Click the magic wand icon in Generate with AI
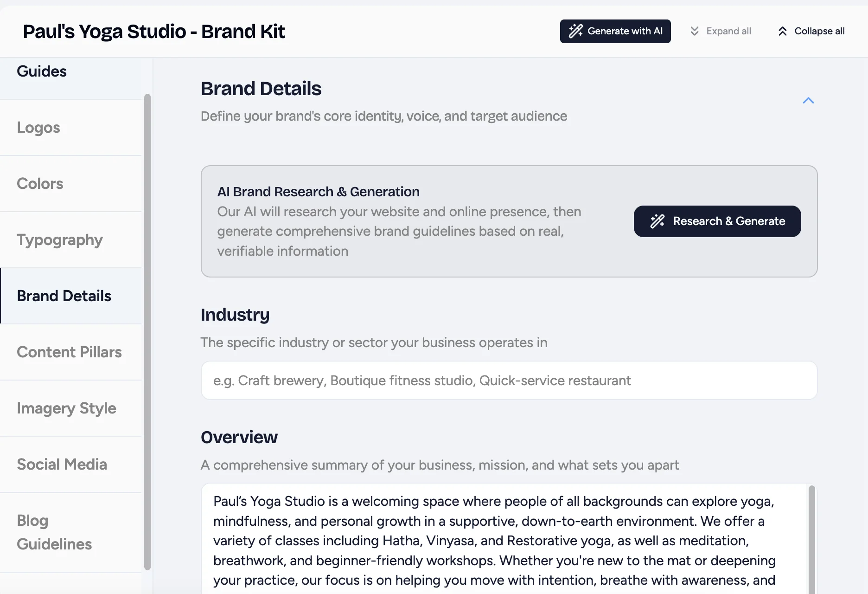Image resolution: width=868 pixels, height=594 pixels. pyautogui.click(x=575, y=31)
